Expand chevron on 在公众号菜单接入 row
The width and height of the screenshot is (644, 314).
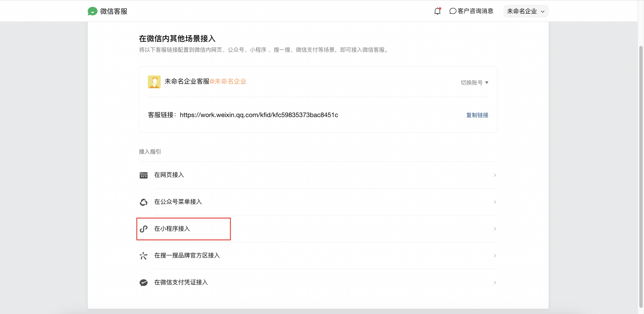click(x=495, y=202)
